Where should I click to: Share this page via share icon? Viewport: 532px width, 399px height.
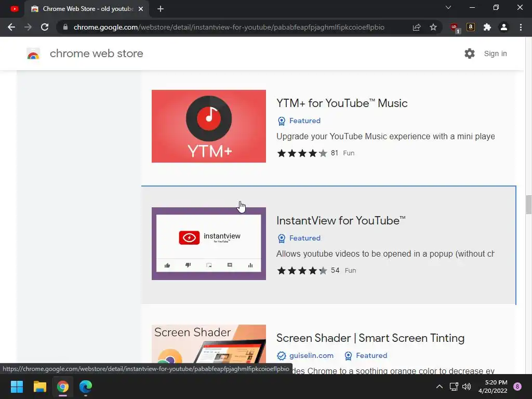[417, 27]
